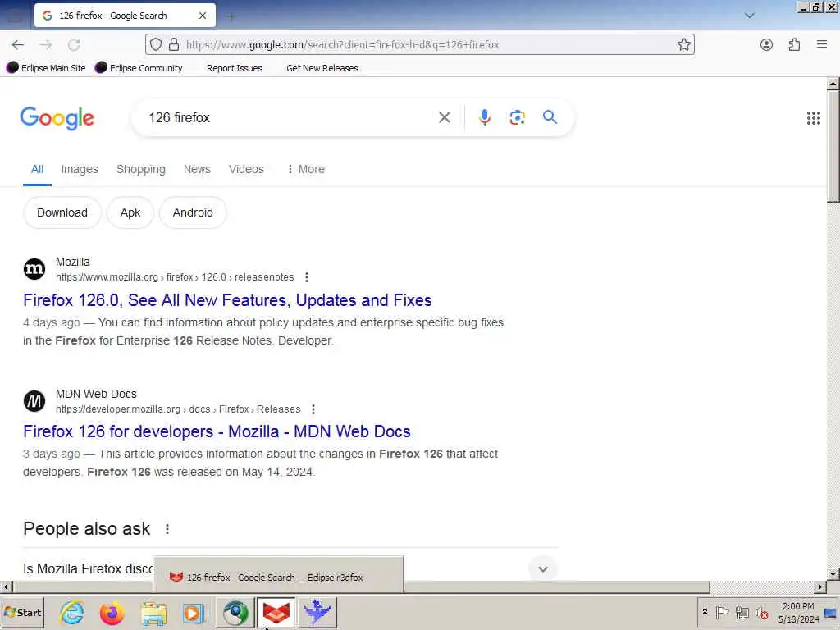Open the extensions puzzle-piece icon
840x630 pixels.
click(794, 45)
